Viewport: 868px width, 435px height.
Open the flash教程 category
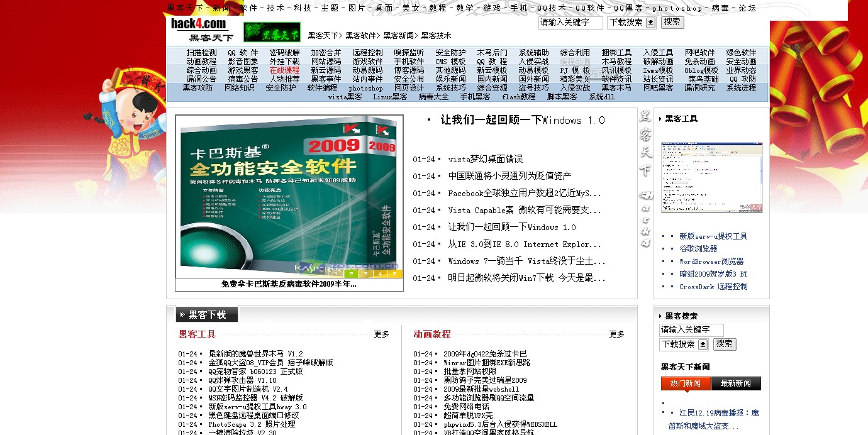(x=518, y=97)
